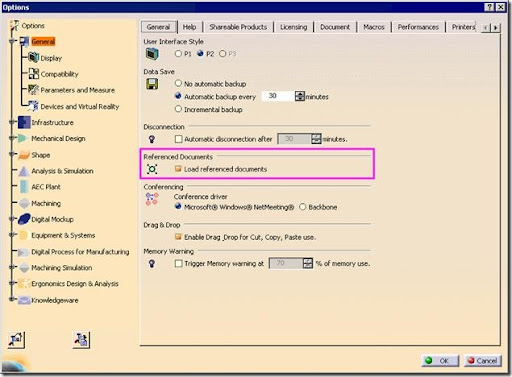
Task: Click the Knowledgeware icon
Action: (x=24, y=300)
